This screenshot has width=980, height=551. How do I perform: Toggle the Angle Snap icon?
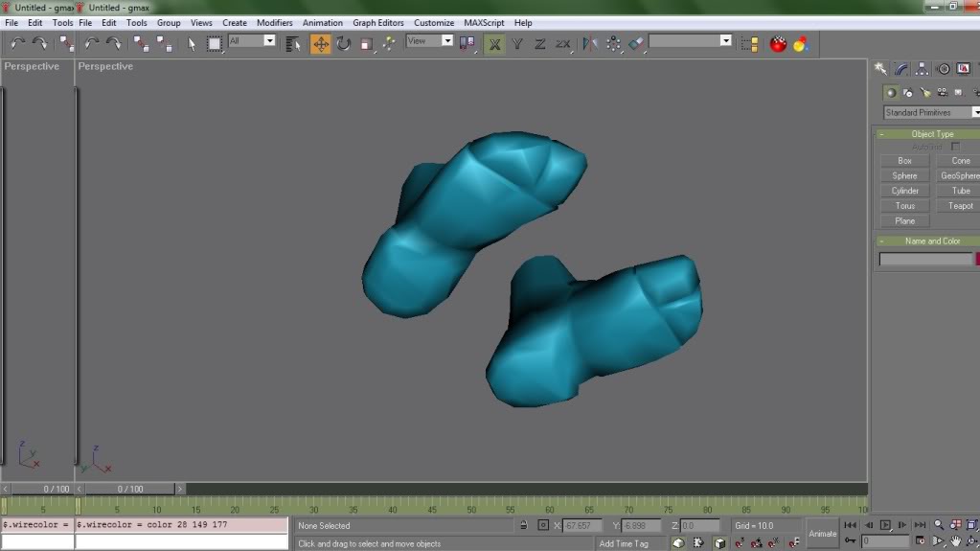point(756,543)
